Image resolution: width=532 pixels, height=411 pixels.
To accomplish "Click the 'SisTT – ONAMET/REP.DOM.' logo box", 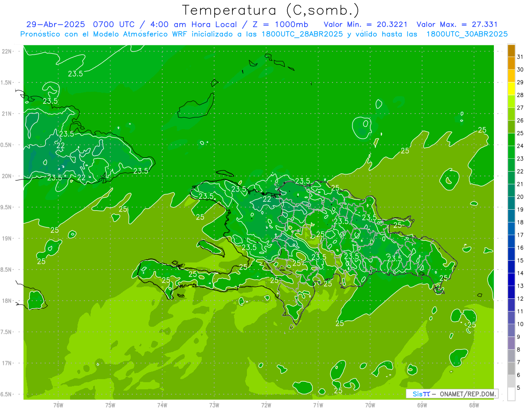I will click(452, 394).
